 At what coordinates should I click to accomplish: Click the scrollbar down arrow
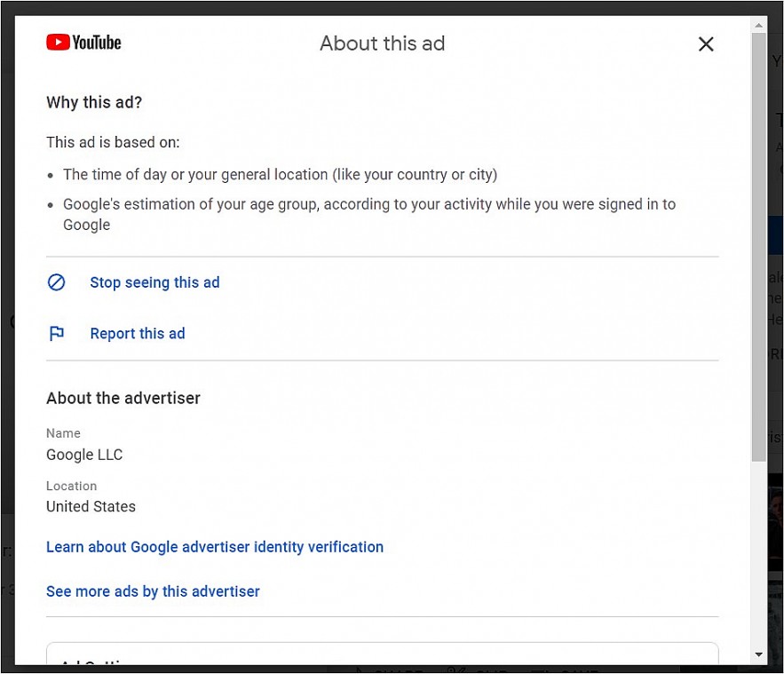pos(758,654)
